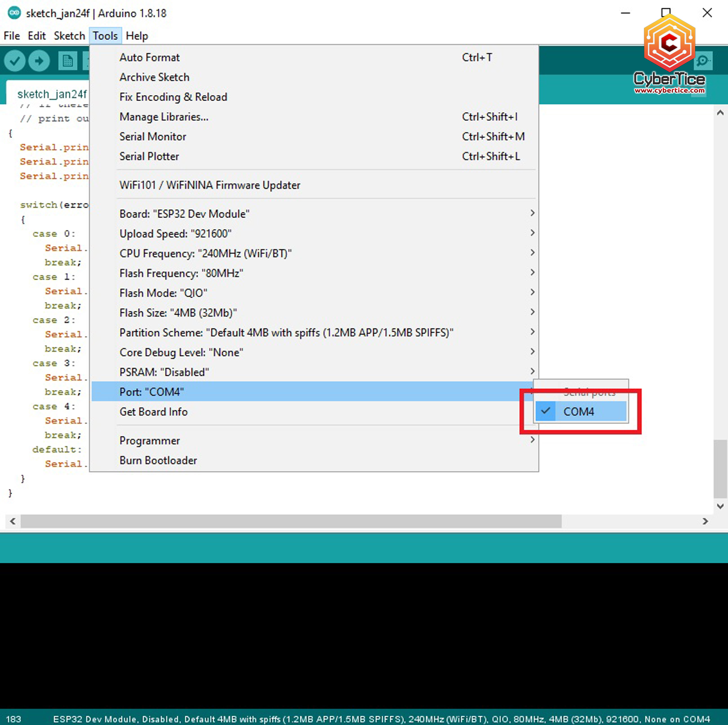Open Serial Monitor magnifier icon in toolbar
This screenshot has width=728, height=725.
(702, 61)
